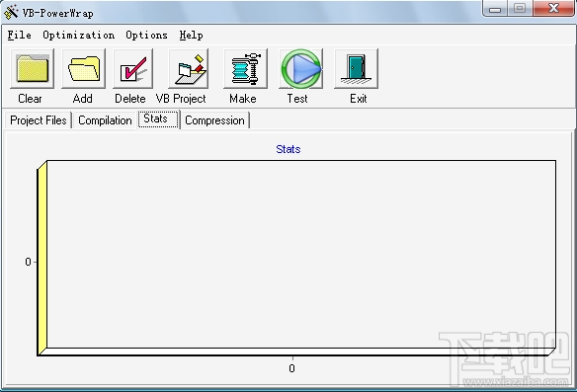Click the Add open-folder icon

click(84, 68)
